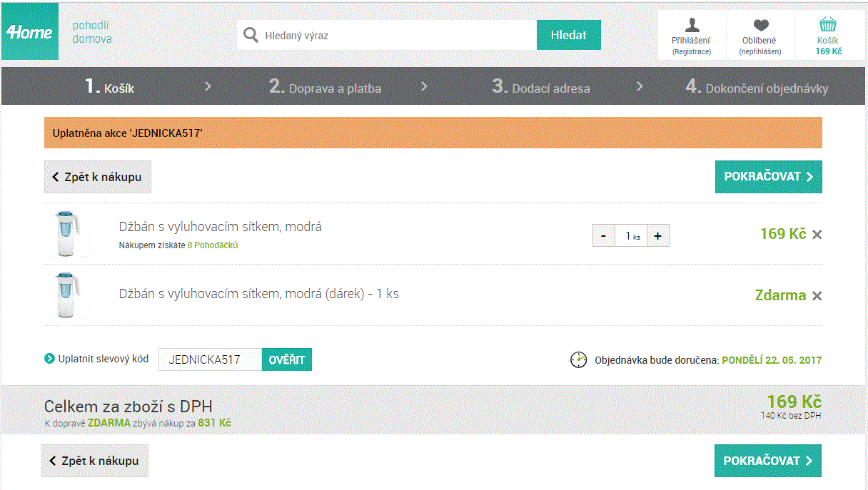Click the bottom Zpět k nákupu button

pyautogui.click(x=95, y=461)
